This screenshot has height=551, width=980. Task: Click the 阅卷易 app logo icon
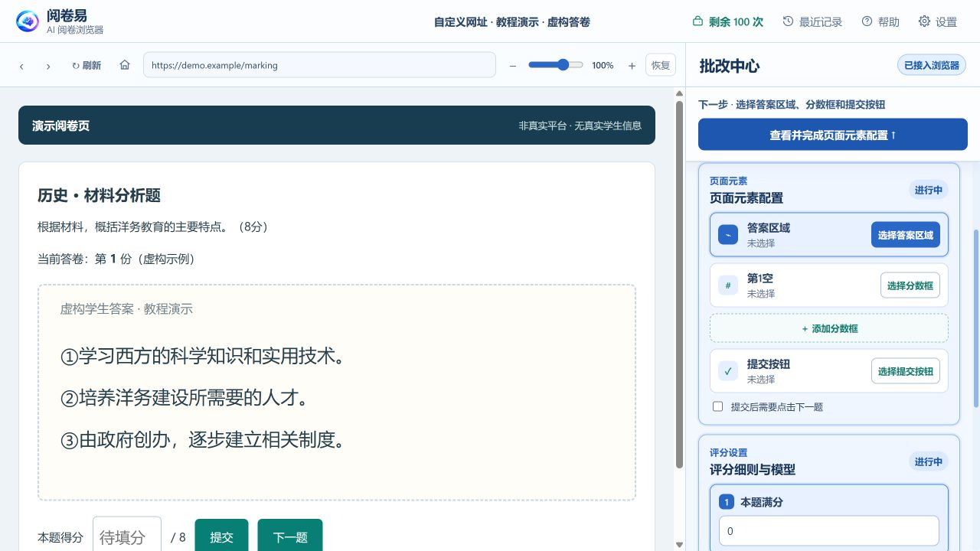coord(28,21)
